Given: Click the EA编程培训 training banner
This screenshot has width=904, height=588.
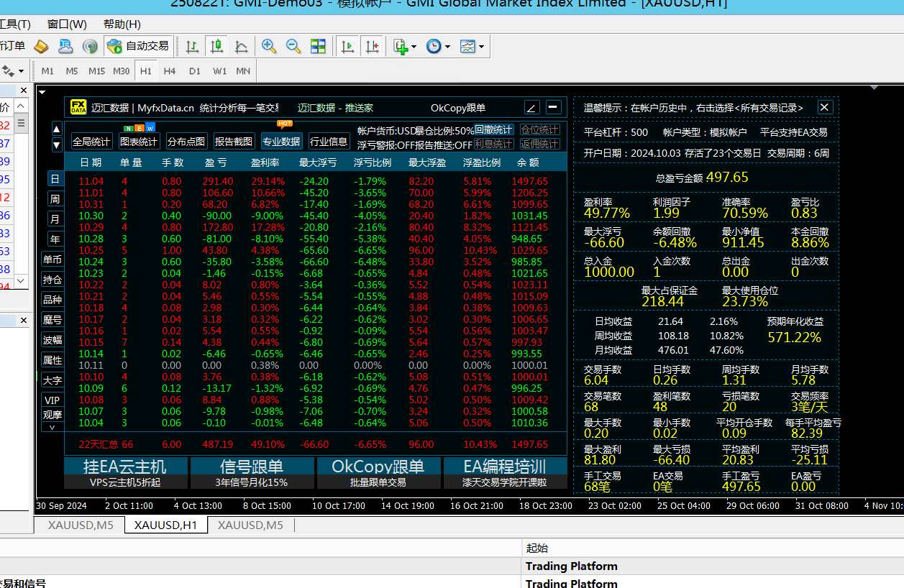Looking at the screenshot, I should click(x=505, y=473).
